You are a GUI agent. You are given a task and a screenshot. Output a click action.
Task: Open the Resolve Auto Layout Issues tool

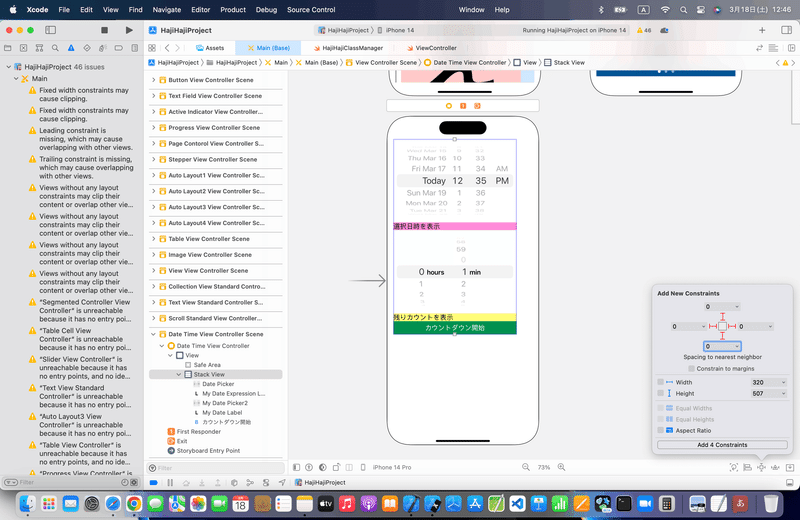775,467
